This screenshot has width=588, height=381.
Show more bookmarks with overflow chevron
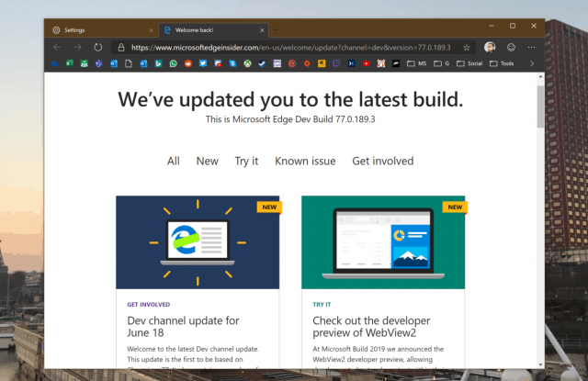pos(532,63)
